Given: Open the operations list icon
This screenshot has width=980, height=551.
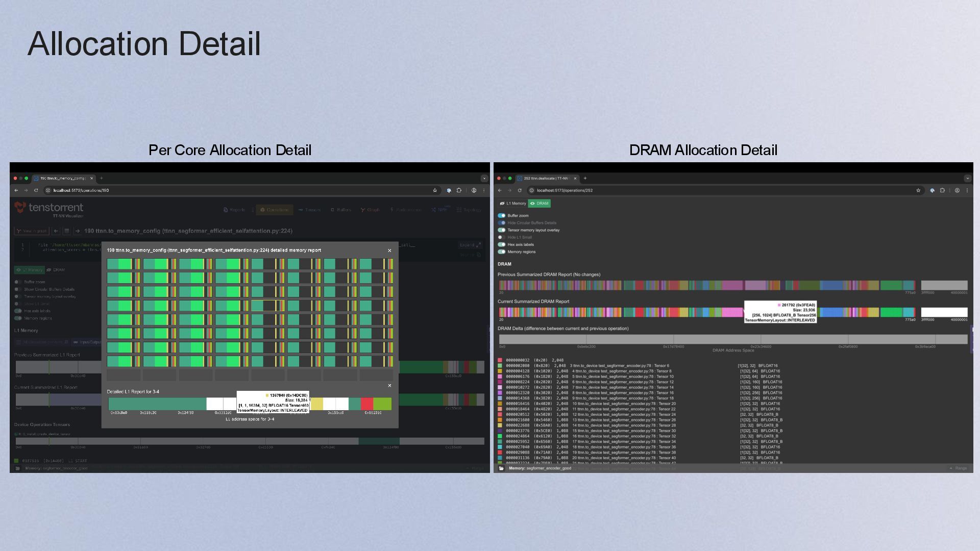Looking at the screenshot, I should 66,231.
